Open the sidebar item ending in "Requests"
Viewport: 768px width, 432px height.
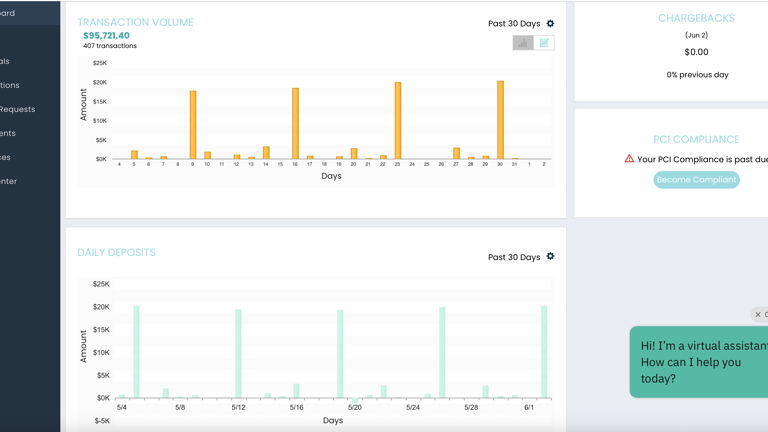[17, 109]
